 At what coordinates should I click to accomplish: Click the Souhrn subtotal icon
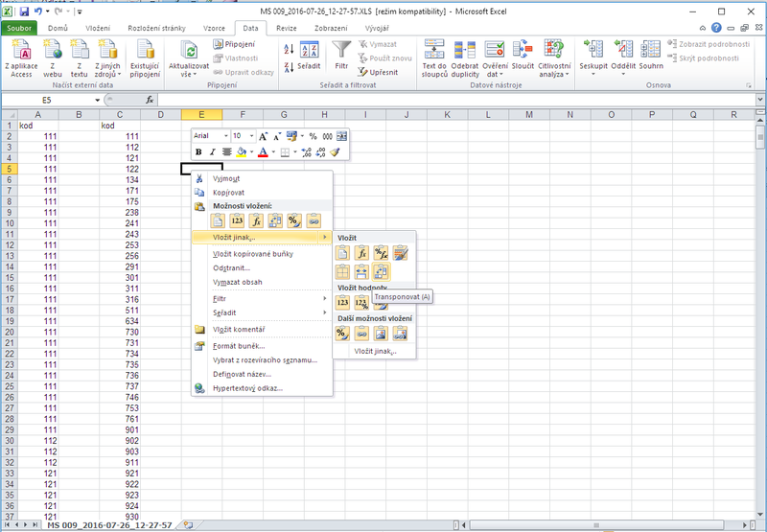651,56
